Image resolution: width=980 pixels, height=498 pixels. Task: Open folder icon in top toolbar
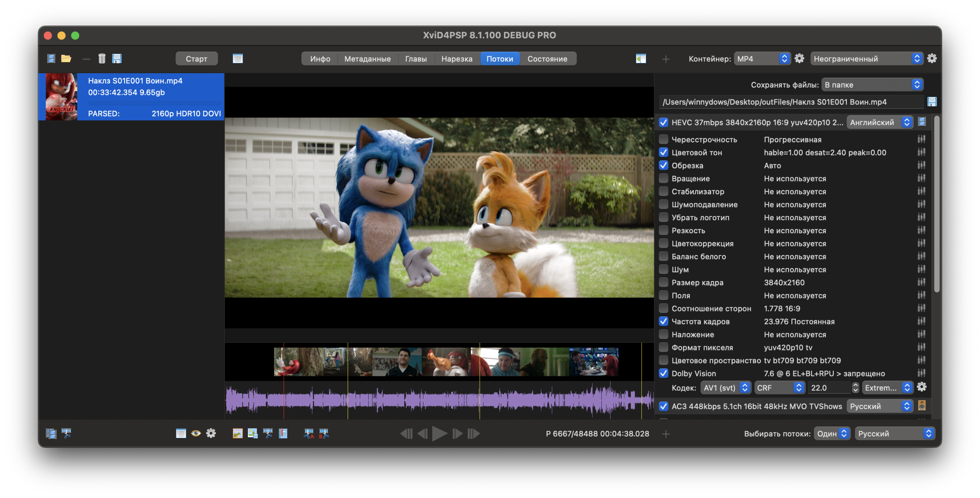point(66,58)
